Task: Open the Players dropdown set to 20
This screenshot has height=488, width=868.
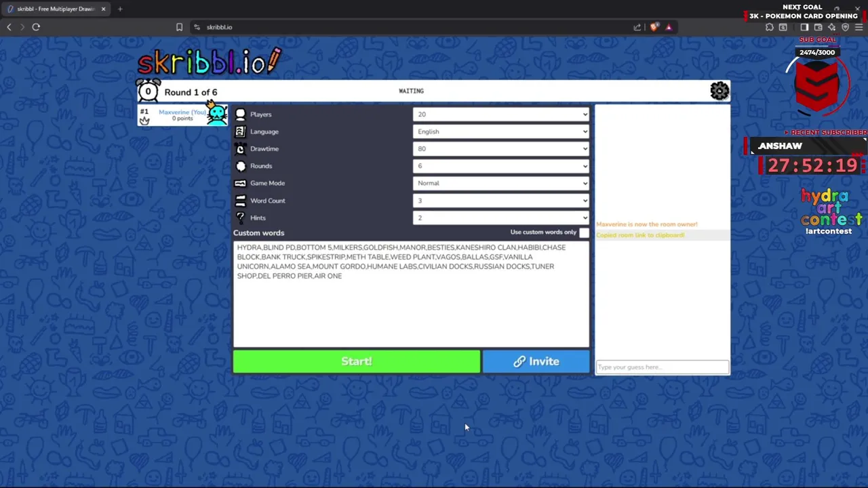Action: pos(501,115)
